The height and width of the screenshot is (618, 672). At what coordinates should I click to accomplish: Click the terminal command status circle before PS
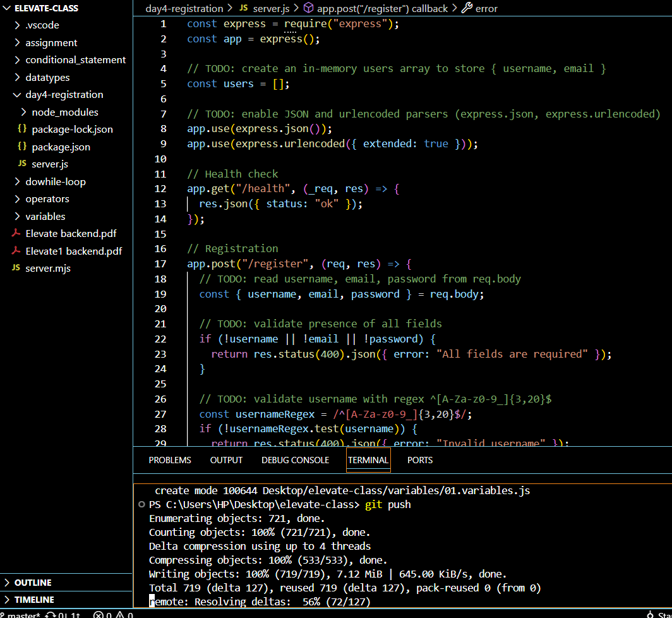(x=142, y=504)
